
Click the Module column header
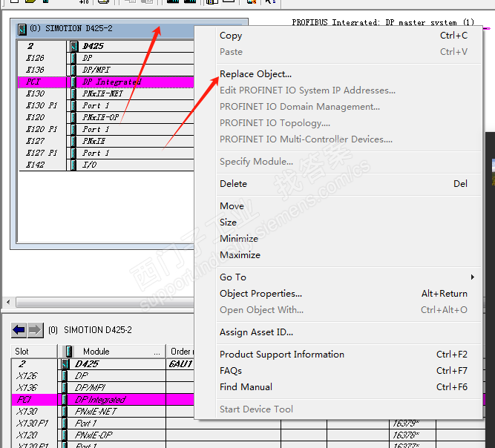click(x=112, y=352)
